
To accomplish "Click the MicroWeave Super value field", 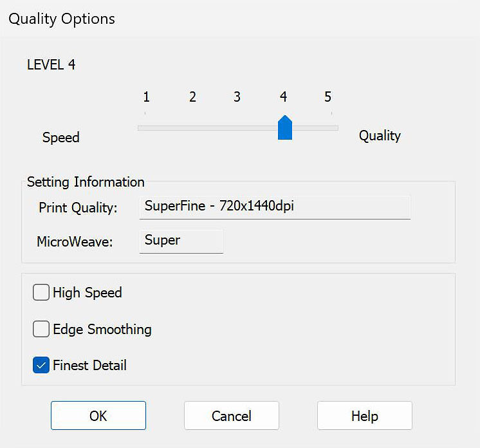I will coord(181,241).
